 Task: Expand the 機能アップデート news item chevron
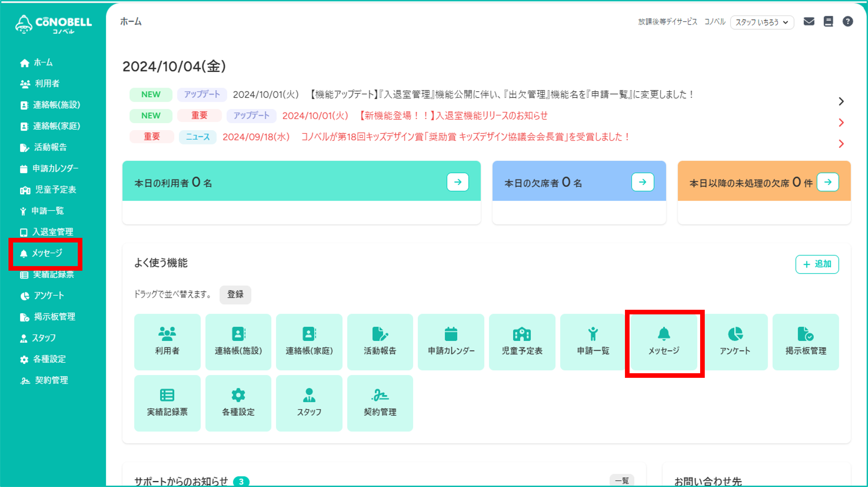[x=841, y=101]
